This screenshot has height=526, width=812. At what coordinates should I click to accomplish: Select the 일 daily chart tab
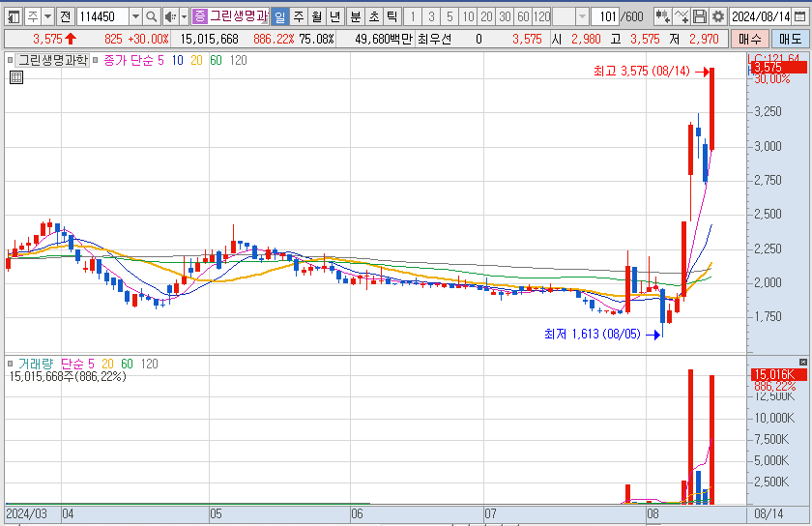pyautogui.click(x=279, y=16)
